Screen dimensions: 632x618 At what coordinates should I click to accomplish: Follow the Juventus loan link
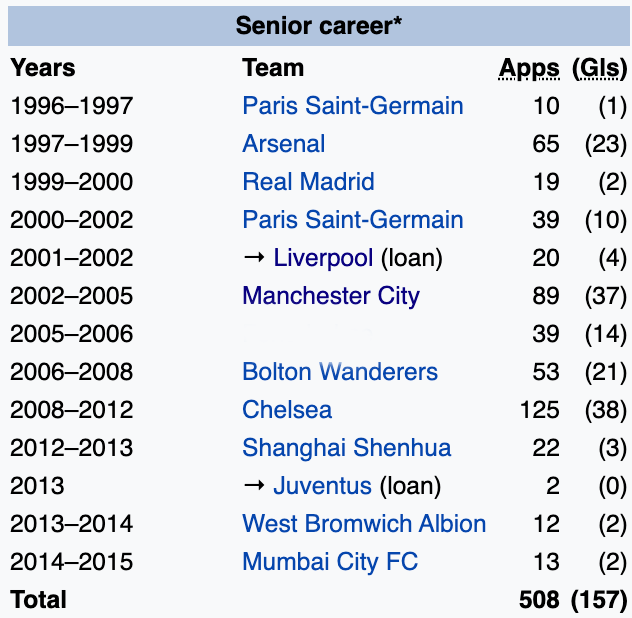click(322, 486)
